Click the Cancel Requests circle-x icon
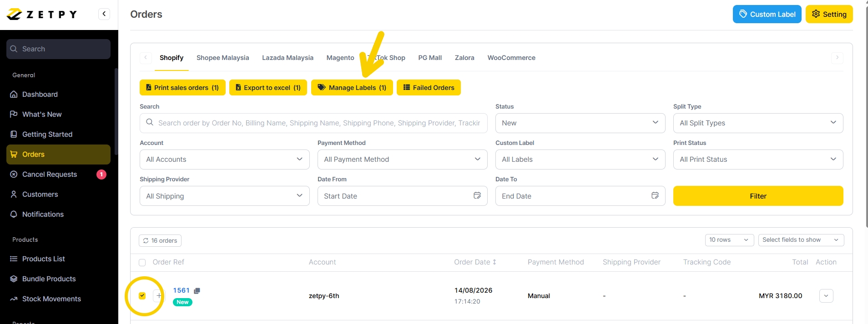 point(14,174)
